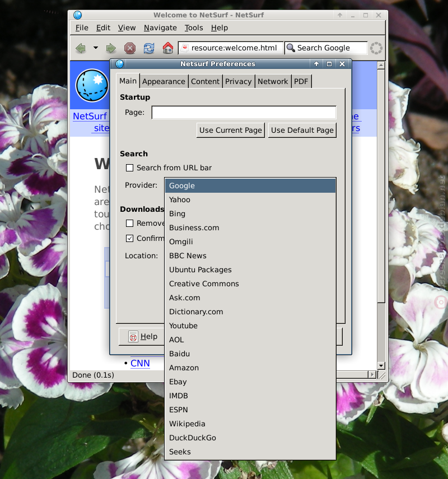The image size is (448, 479).
Task: Select Creative Commons search provider
Action: click(250, 284)
